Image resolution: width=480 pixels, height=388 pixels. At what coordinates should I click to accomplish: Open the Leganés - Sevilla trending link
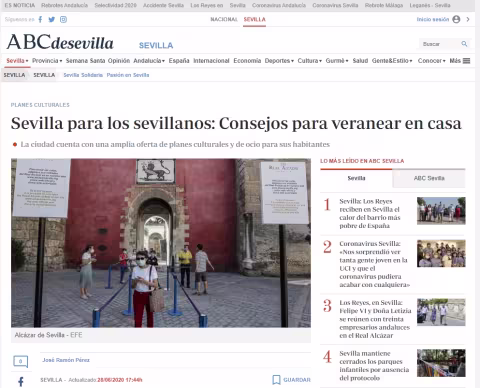point(430,5)
